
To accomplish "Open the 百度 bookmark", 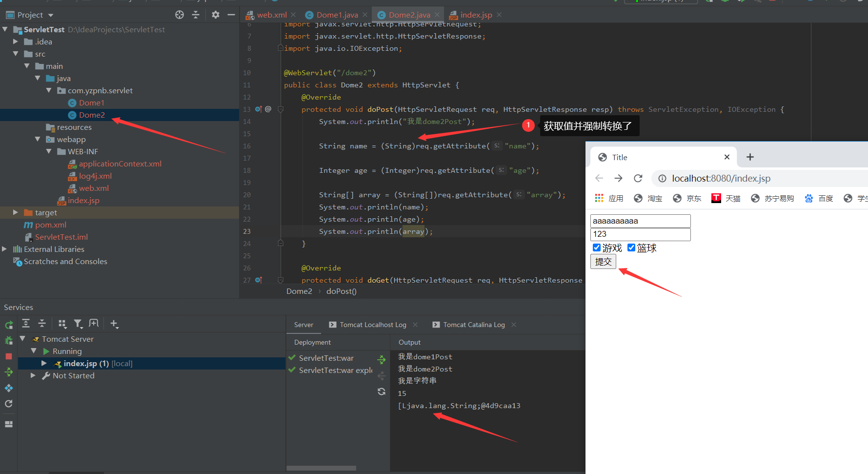I will (819, 198).
